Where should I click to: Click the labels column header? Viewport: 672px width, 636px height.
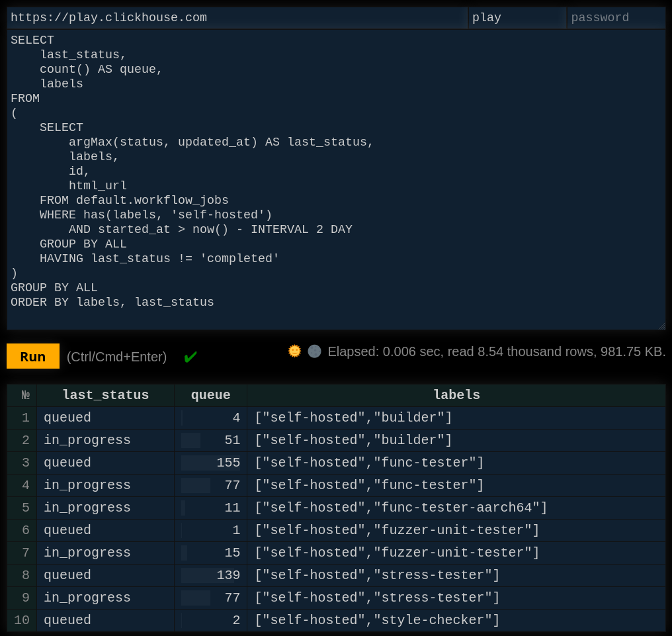[x=456, y=395]
